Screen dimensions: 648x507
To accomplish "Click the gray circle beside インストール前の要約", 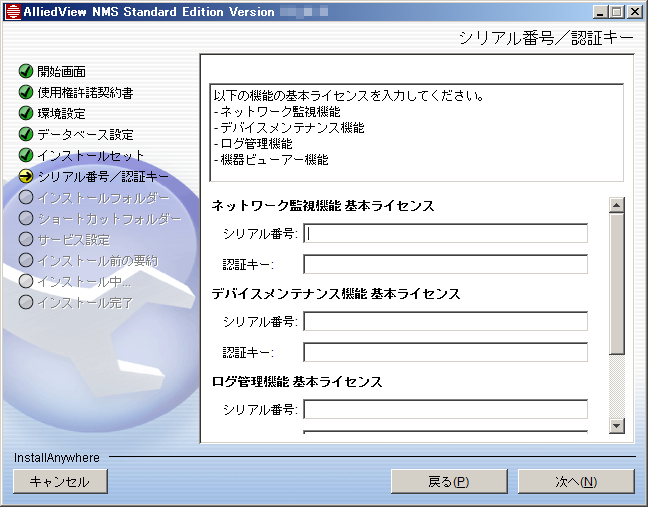I will tap(26, 260).
